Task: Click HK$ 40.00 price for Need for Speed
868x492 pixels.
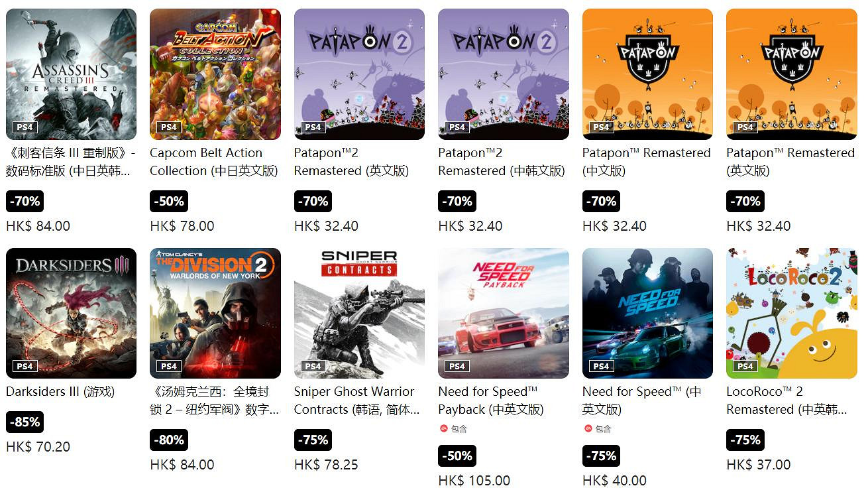Action: [x=614, y=481]
